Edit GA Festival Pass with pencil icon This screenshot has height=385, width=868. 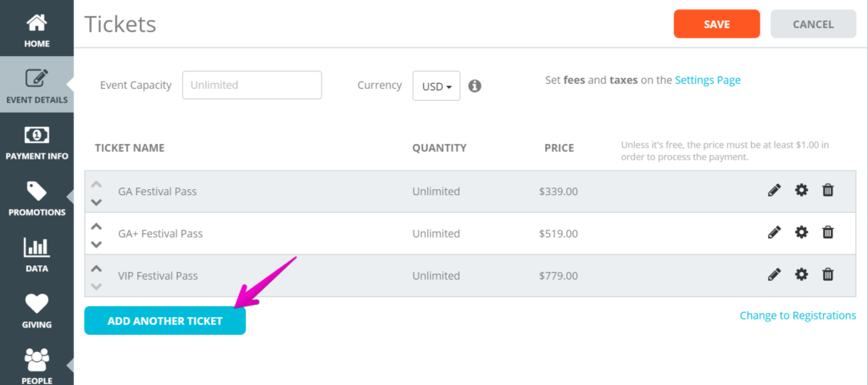775,191
